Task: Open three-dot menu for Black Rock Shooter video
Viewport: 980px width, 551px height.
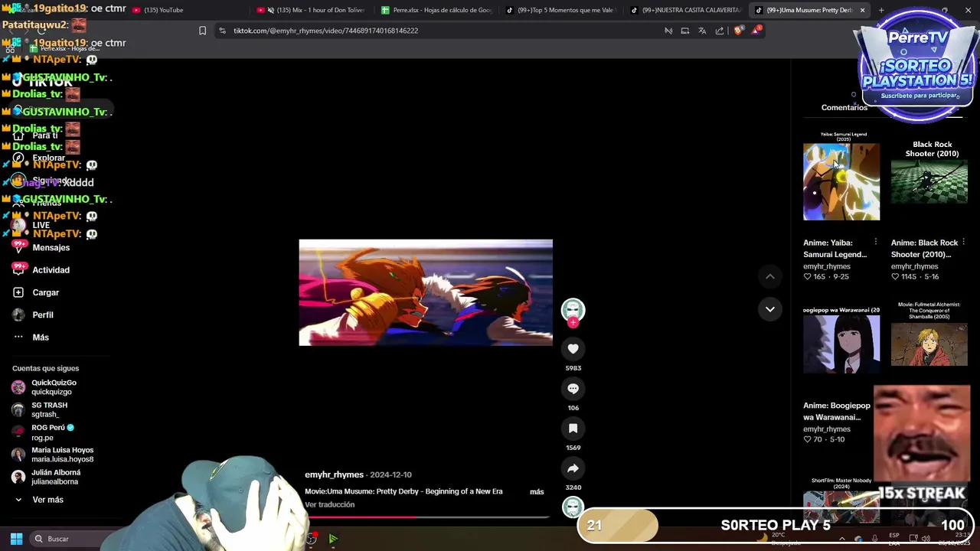Action: (x=963, y=243)
